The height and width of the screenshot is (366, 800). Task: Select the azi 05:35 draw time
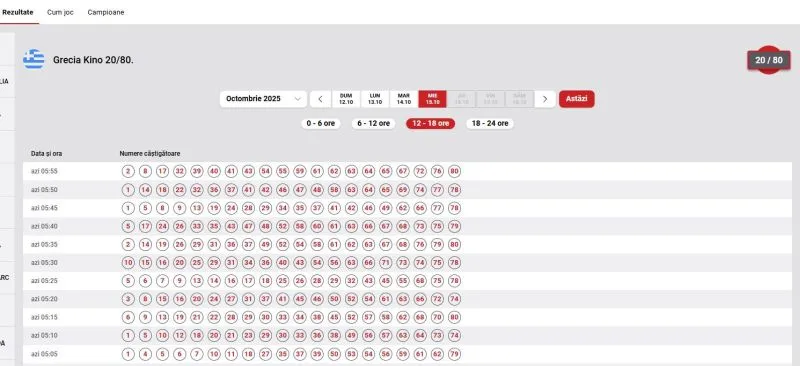tap(44, 245)
